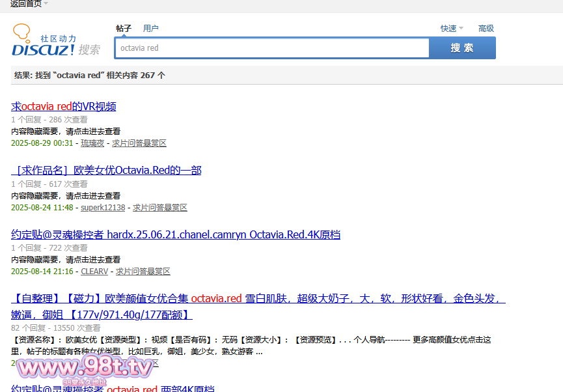Click the "82 个回复 - 13550 次查看" stats text

56,328
